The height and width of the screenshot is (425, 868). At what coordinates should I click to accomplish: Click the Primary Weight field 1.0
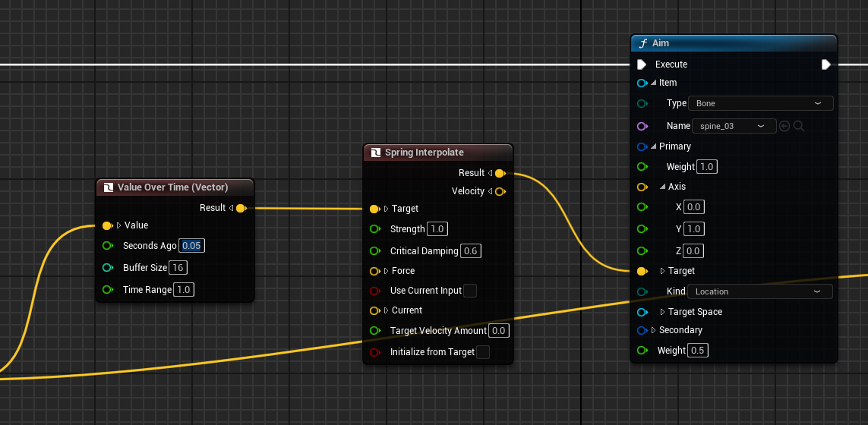(x=706, y=166)
